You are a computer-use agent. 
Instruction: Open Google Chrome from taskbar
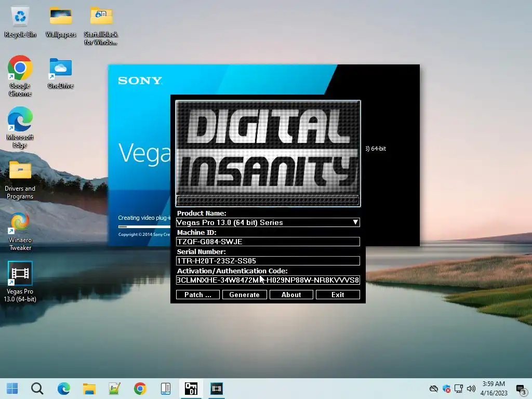click(x=140, y=389)
